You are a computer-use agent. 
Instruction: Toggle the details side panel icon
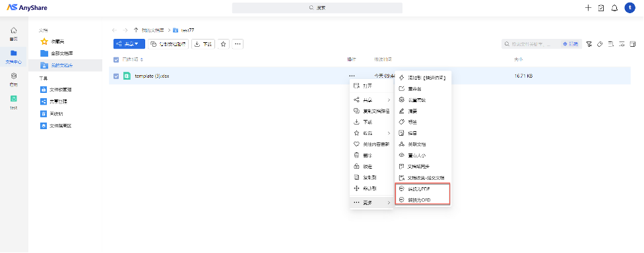click(x=633, y=44)
